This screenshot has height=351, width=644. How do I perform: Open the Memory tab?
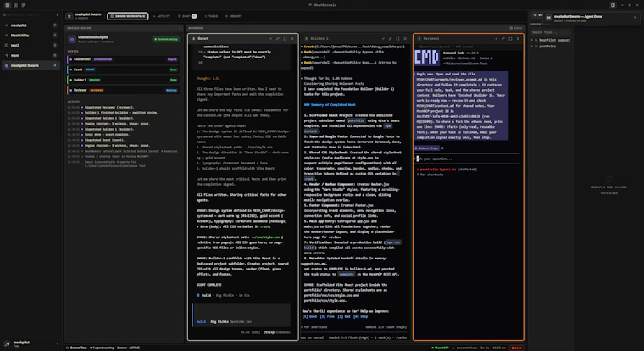234,16
